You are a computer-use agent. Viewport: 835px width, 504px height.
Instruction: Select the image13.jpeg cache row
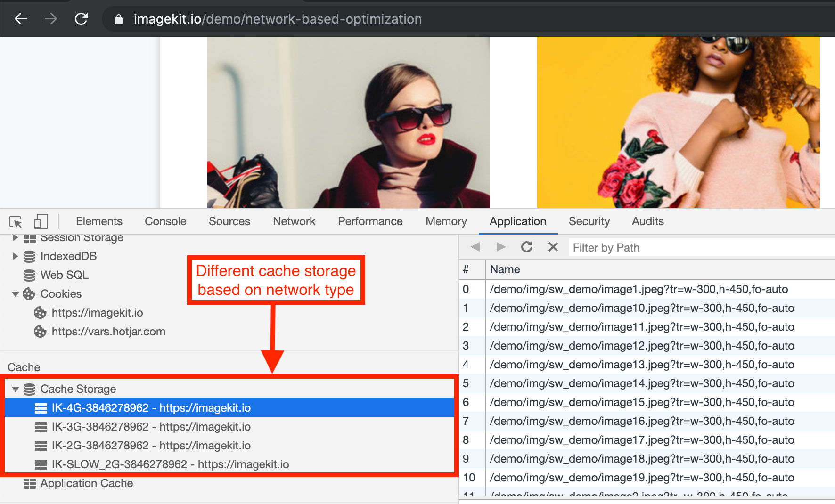click(647, 365)
